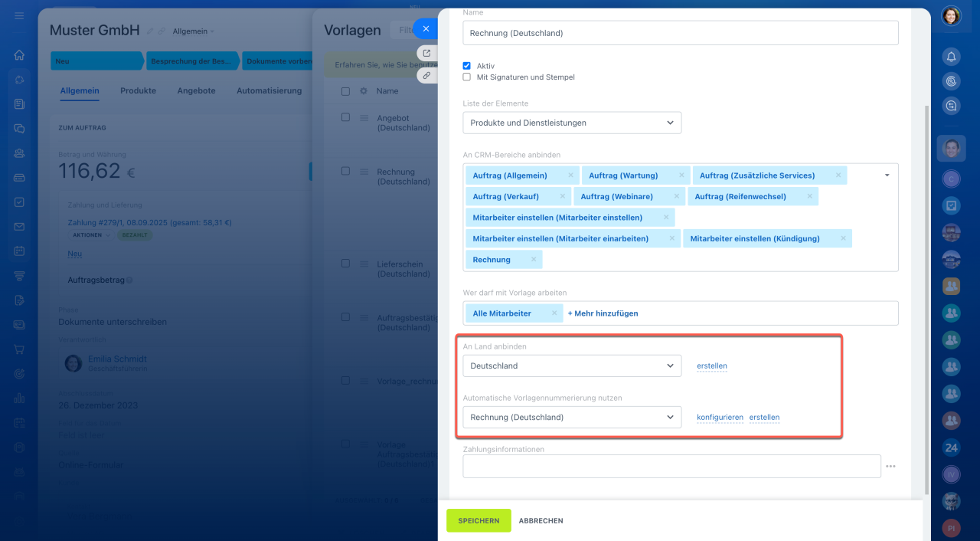980x541 pixels.
Task: Remove the Mitarbeiter einstellen (Kündigung) tag
Action: pyautogui.click(x=843, y=238)
